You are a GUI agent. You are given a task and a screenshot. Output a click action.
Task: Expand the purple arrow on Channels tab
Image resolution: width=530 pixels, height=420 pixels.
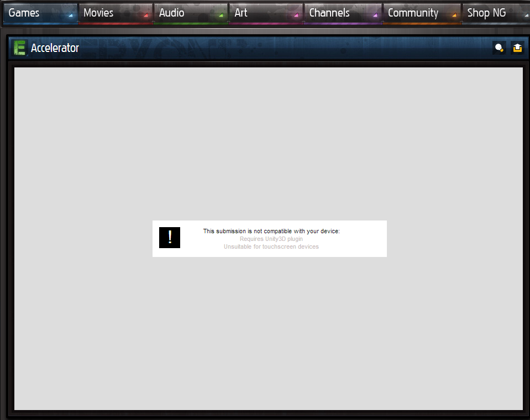(375, 15)
